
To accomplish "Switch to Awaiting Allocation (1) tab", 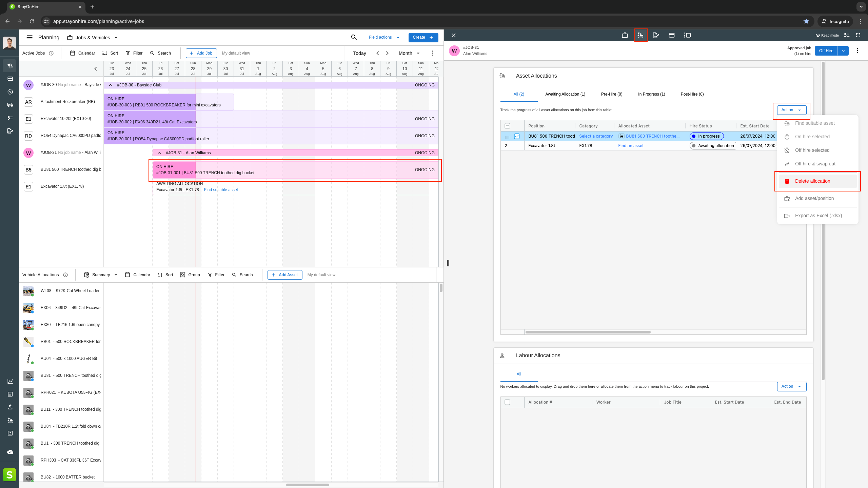I will (565, 94).
